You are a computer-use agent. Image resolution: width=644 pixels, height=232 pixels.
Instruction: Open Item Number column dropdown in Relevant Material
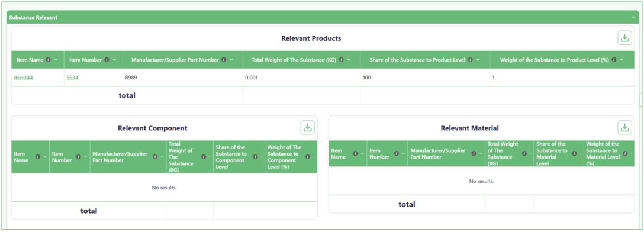click(x=403, y=153)
